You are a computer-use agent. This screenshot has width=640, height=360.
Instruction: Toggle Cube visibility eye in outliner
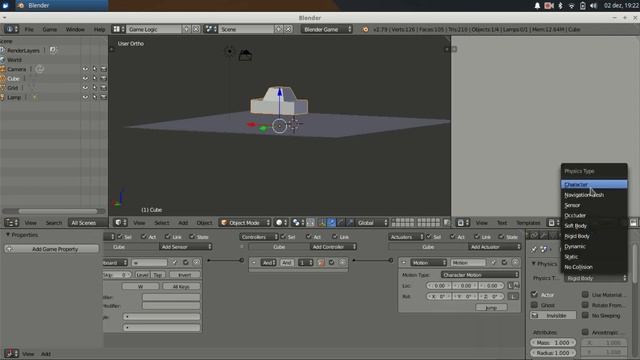click(85, 78)
